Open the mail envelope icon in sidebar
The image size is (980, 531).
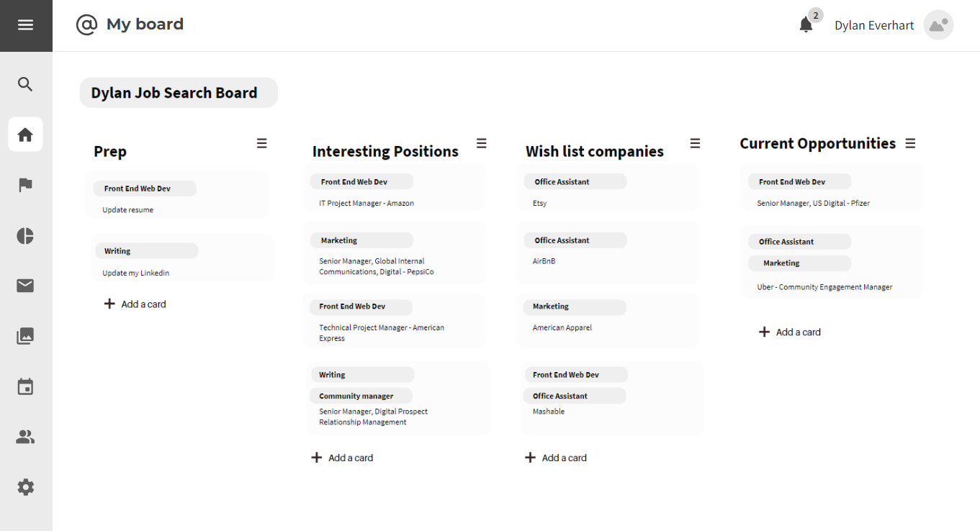tap(25, 286)
